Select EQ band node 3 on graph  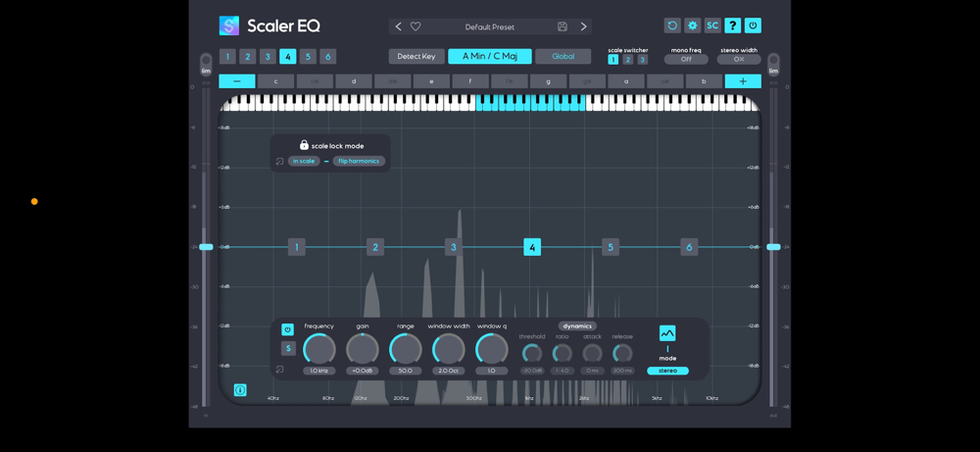pos(454,247)
